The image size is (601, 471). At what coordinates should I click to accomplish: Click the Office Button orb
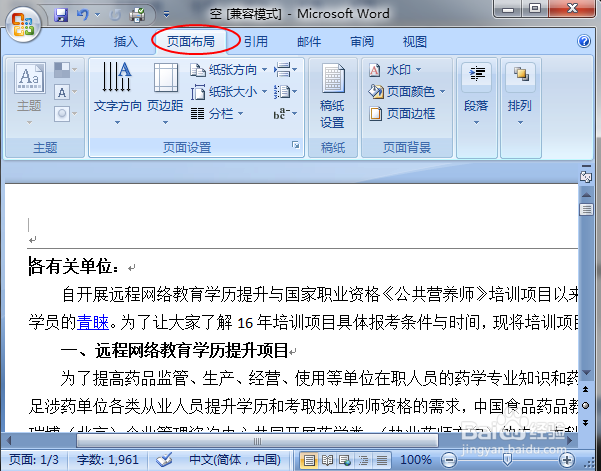tap(23, 25)
